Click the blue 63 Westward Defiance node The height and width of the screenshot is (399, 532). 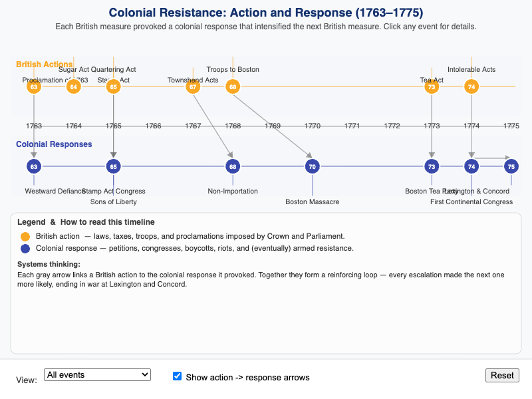click(34, 167)
